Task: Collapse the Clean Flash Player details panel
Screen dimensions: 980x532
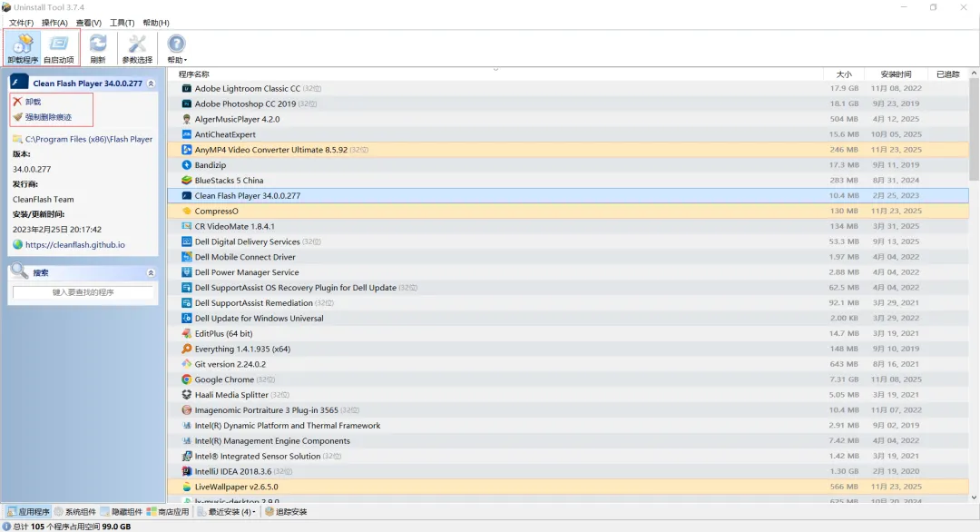Action: pyautogui.click(x=151, y=84)
